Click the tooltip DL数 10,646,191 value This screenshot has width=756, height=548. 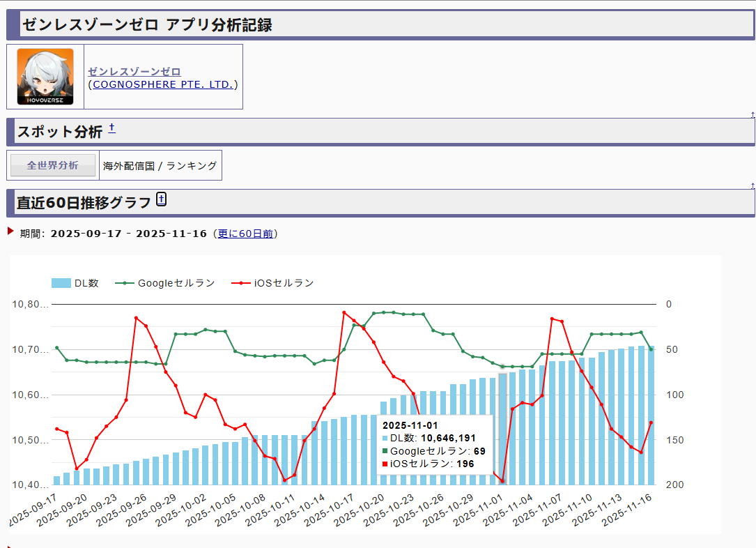click(448, 438)
